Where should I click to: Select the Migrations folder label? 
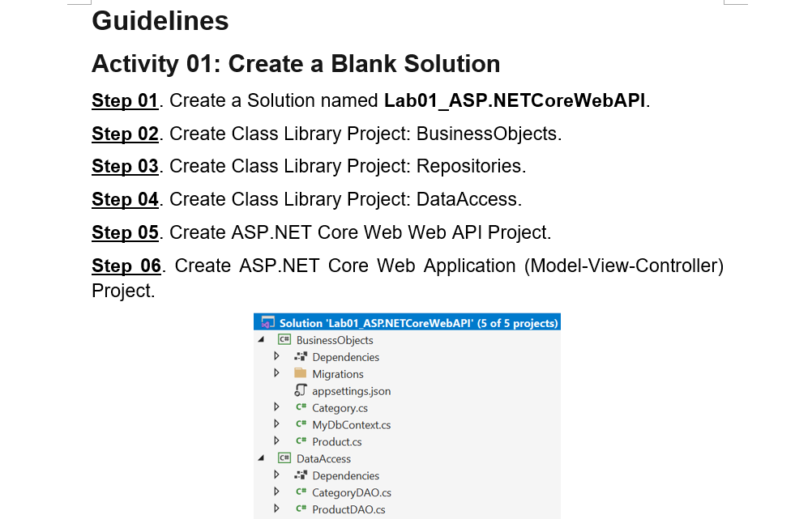pyautogui.click(x=338, y=374)
